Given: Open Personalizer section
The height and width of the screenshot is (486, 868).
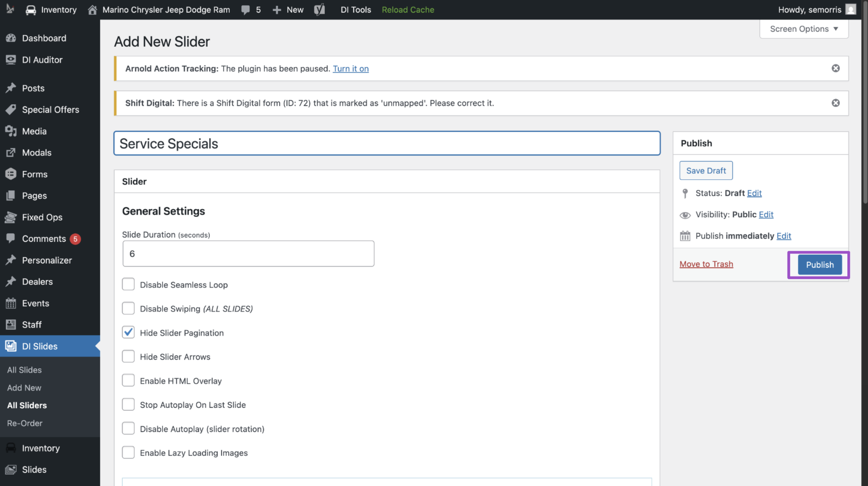Looking at the screenshot, I should pos(47,260).
